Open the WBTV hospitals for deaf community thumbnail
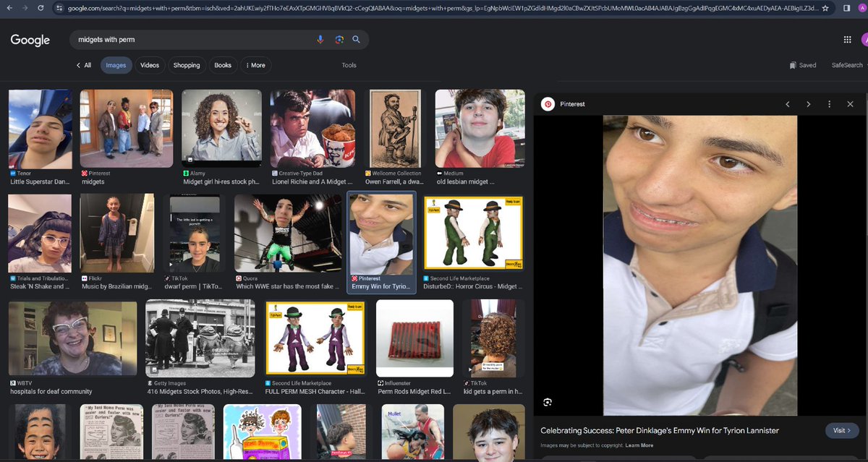Image resolution: width=868 pixels, height=462 pixels. coord(72,338)
